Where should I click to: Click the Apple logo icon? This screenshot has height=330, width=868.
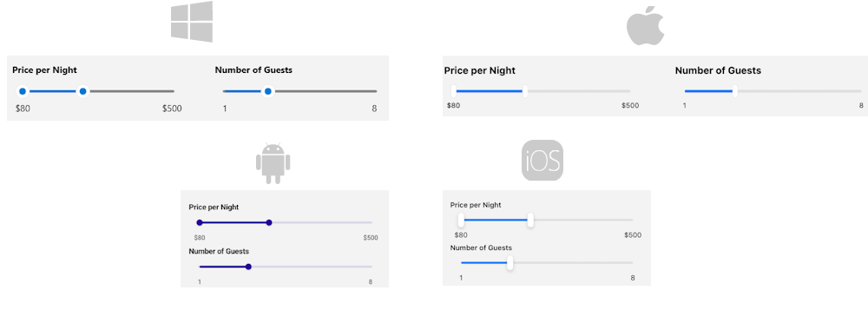pyautogui.click(x=645, y=25)
